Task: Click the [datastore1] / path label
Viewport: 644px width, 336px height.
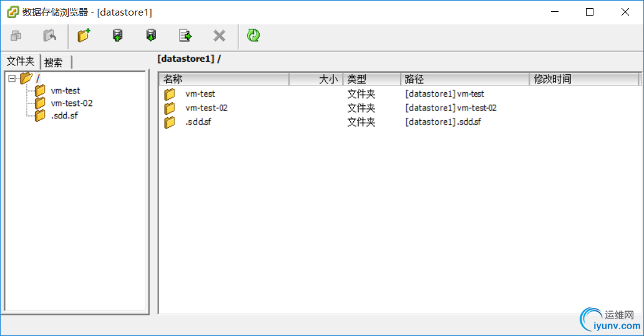Action: (189, 59)
